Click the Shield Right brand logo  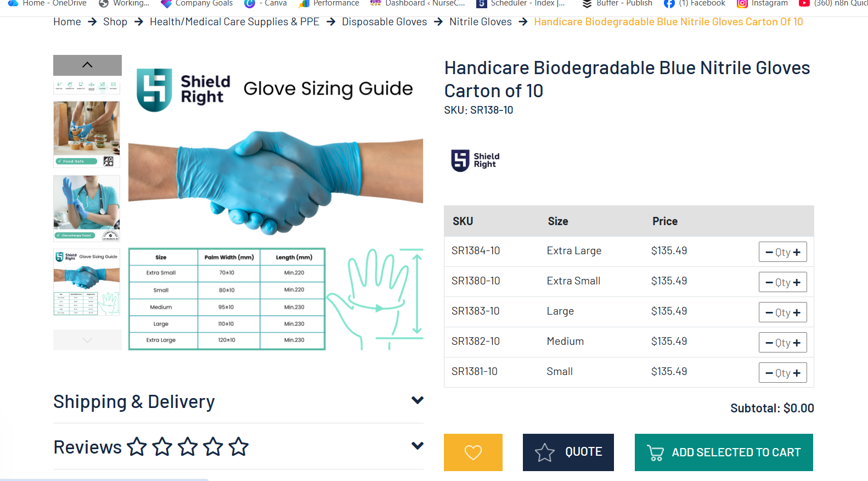[x=475, y=160]
